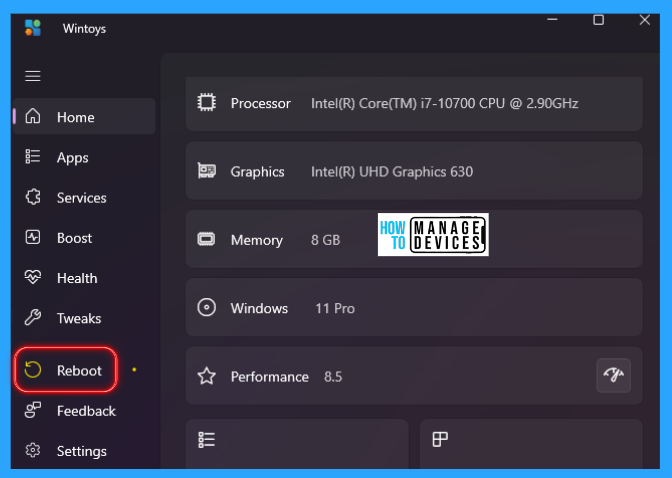Click the Performance star icon
The width and height of the screenshot is (672, 478).
(x=207, y=376)
